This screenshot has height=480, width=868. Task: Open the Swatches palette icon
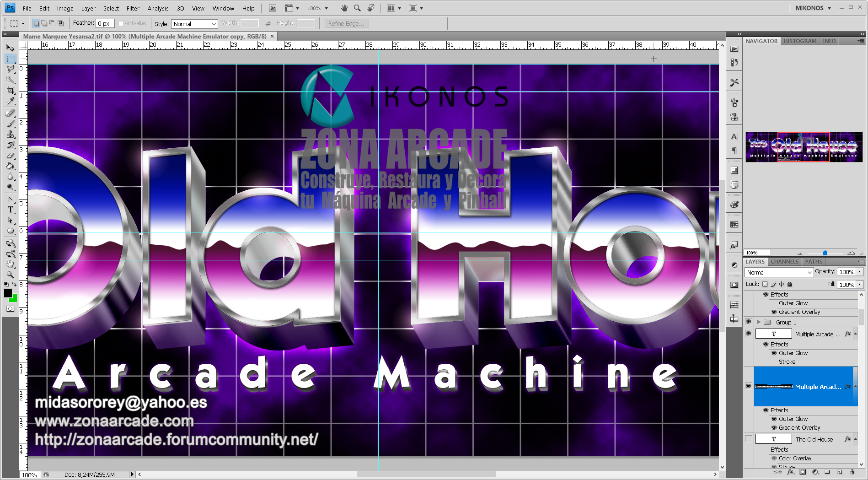tap(734, 225)
